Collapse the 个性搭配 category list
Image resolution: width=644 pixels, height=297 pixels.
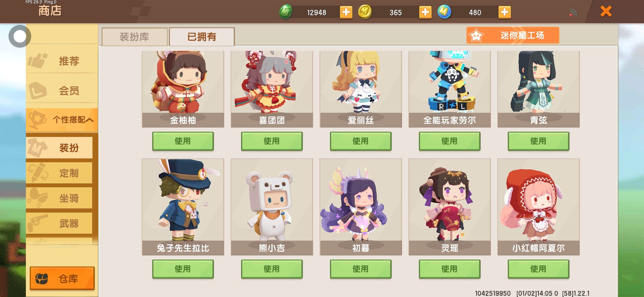pyautogui.click(x=62, y=120)
